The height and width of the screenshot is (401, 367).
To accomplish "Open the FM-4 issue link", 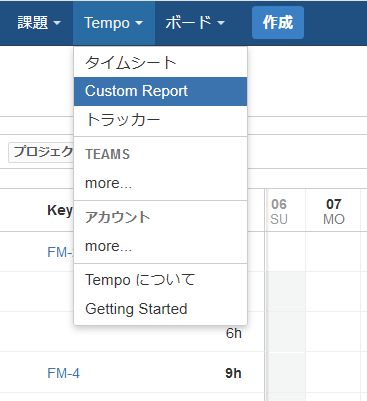I will [x=63, y=373].
